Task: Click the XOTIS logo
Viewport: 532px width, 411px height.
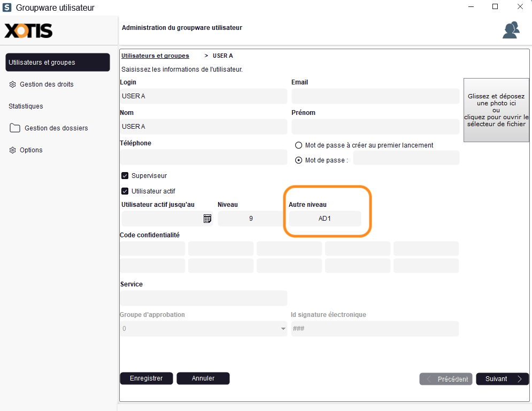Action: (x=29, y=31)
